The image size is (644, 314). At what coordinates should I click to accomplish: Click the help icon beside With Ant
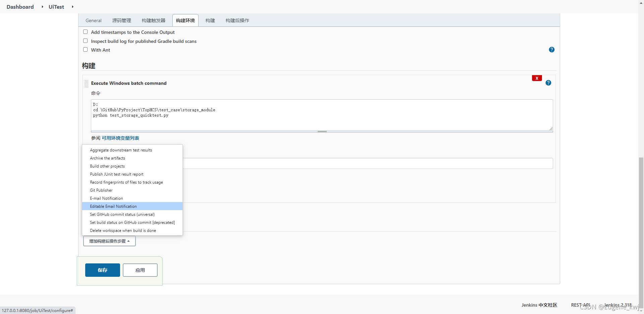(551, 50)
